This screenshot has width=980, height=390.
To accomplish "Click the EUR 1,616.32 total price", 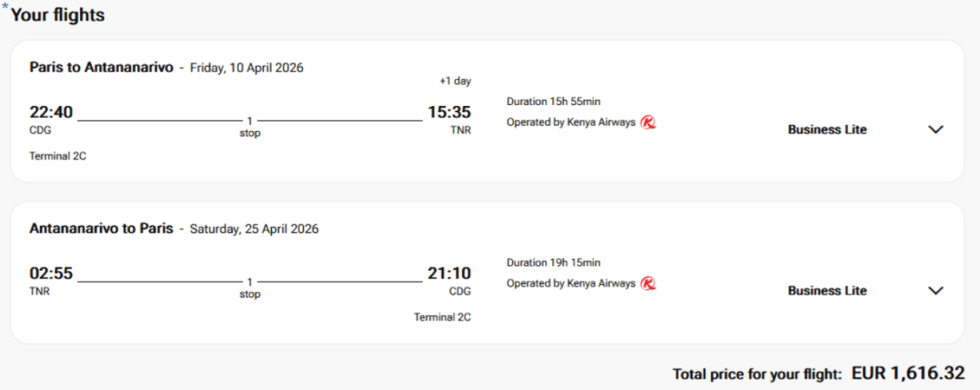I will pyautogui.click(x=908, y=372).
